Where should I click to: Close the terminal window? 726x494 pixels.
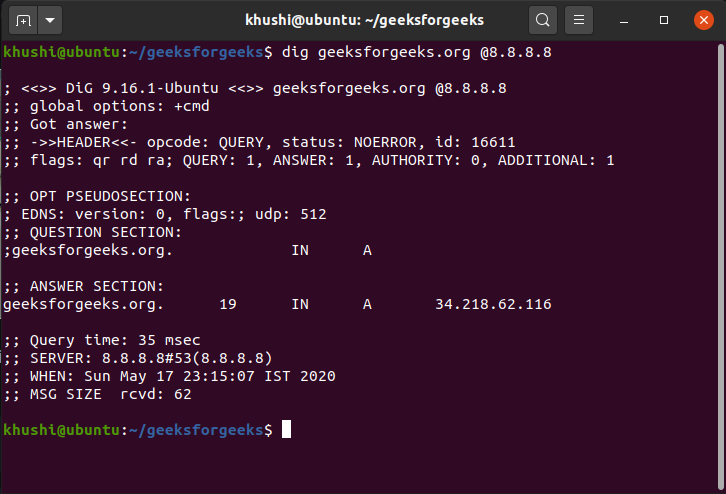click(x=704, y=20)
